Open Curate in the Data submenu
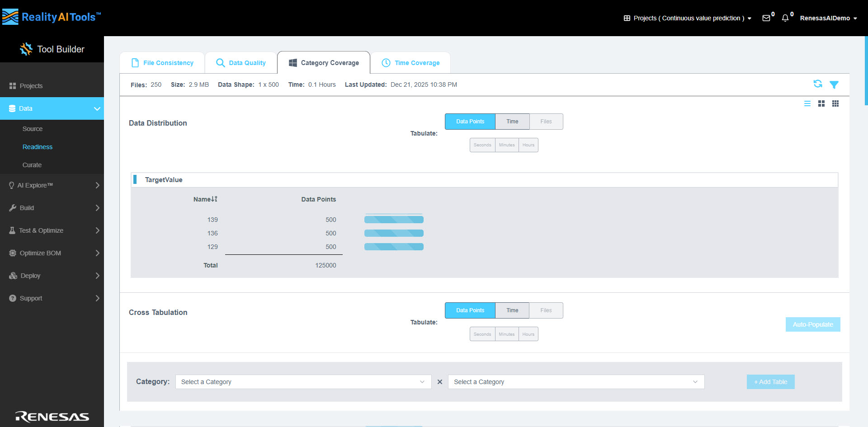This screenshot has width=868, height=427. coord(32,165)
